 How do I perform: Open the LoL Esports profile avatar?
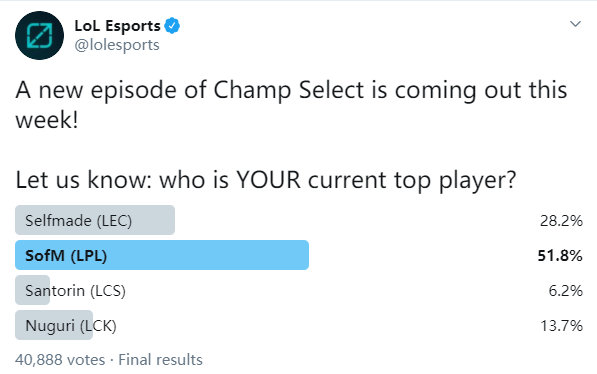(x=39, y=35)
